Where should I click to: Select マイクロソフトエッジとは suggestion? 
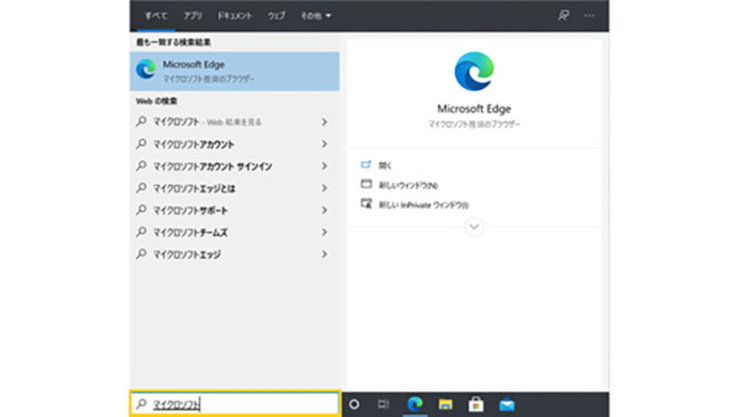pyautogui.click(x=235, y=188)
